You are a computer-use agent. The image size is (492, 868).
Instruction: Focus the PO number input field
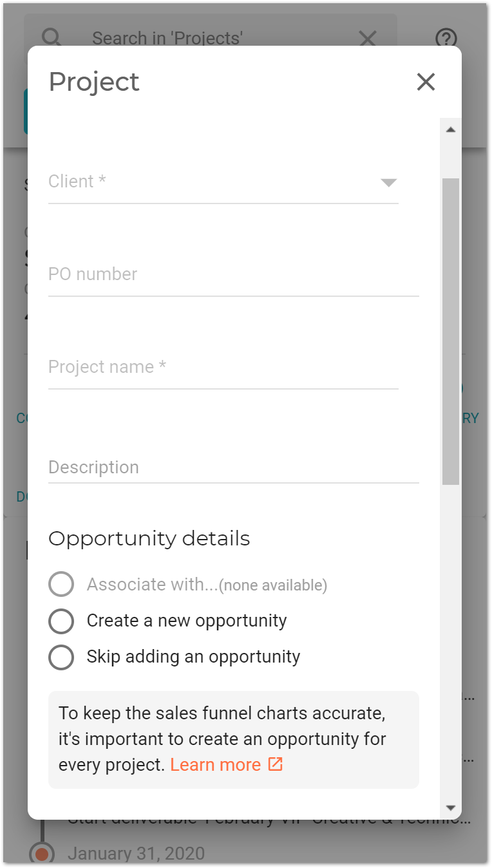[x=233, y=275]
